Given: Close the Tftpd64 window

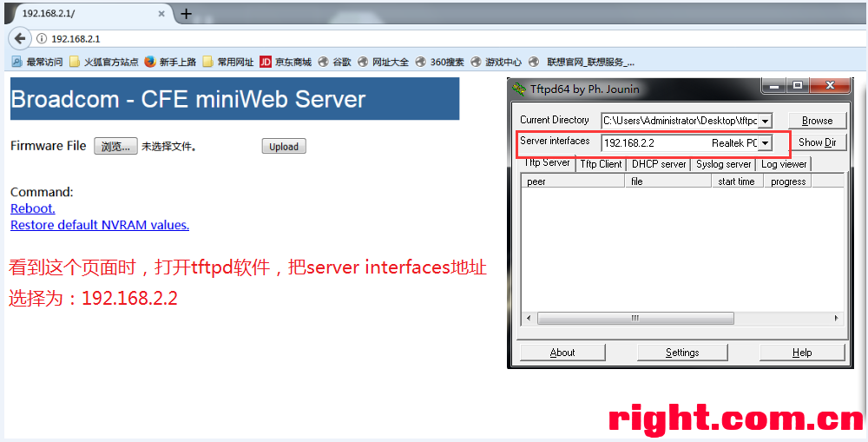Looking at the screenshot, I should (x=829, y=86).
